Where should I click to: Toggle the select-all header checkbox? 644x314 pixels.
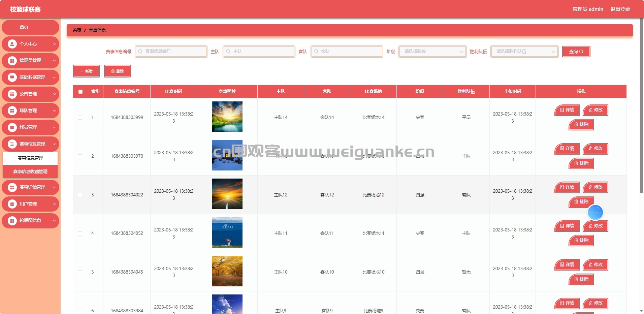point(80,92)
